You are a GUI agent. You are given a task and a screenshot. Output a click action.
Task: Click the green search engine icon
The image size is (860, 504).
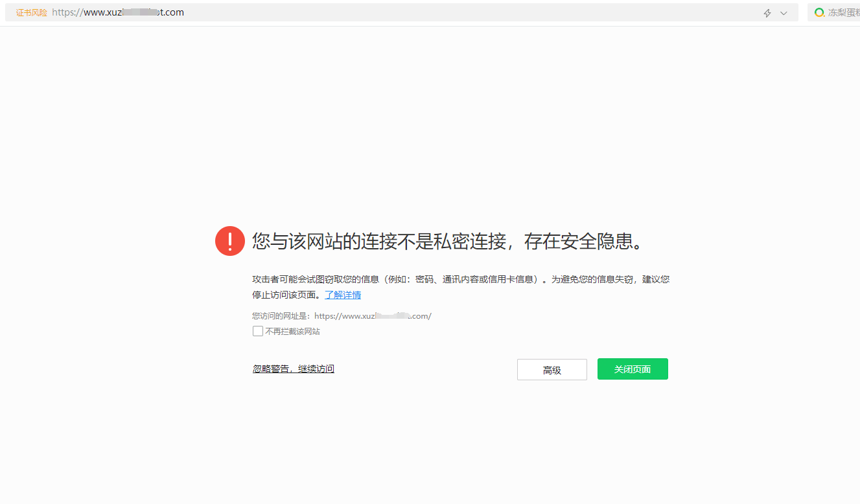click(819, 12)
